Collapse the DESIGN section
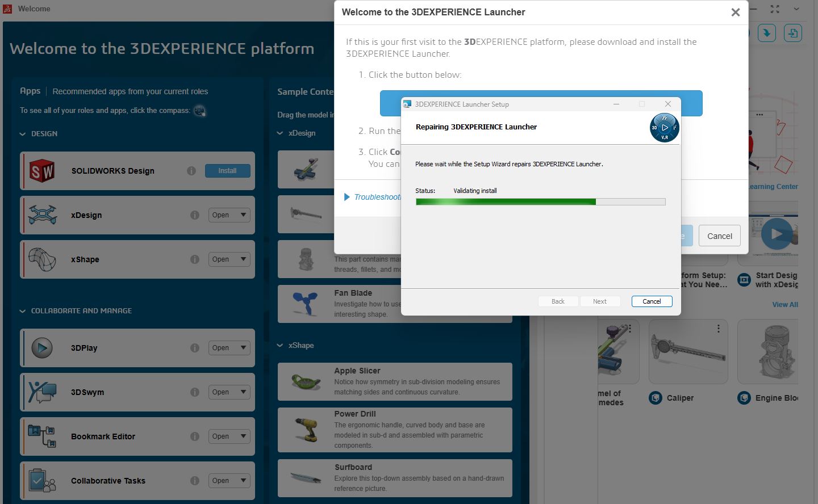Viewport: 818px width, 504px height. click(x=23, y=134)
